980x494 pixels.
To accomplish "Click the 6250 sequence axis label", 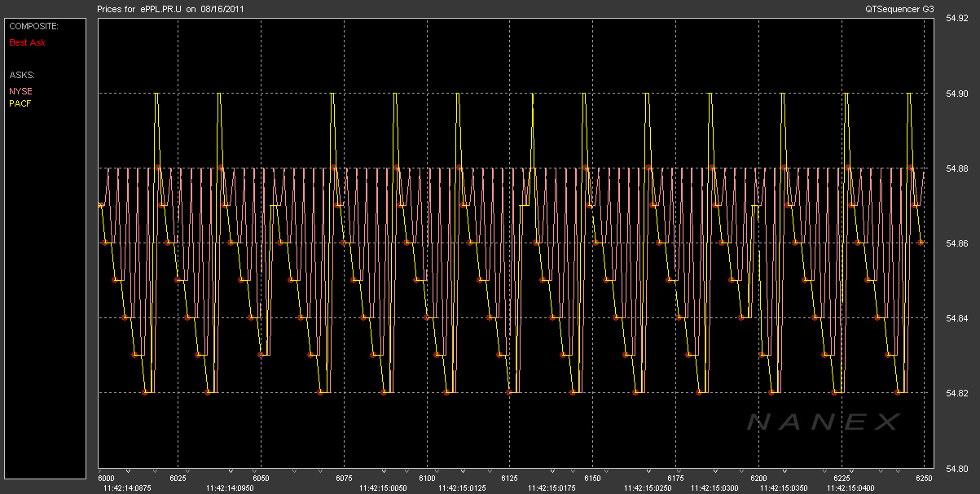I will (923, 479).
